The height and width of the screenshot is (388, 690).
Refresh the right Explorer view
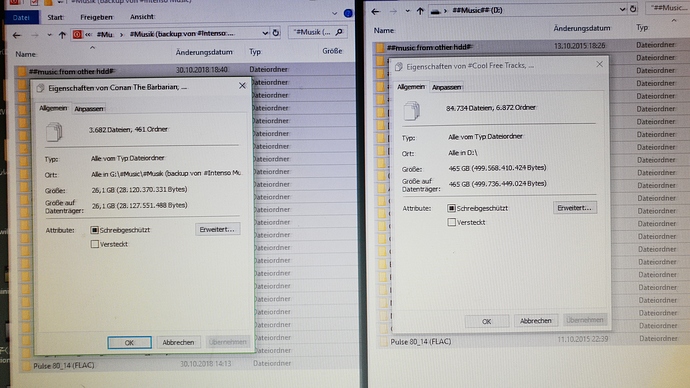point(633,9)
